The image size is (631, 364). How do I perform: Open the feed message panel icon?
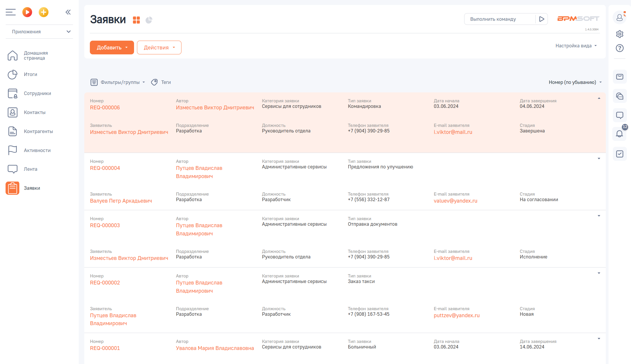point(620,115)
